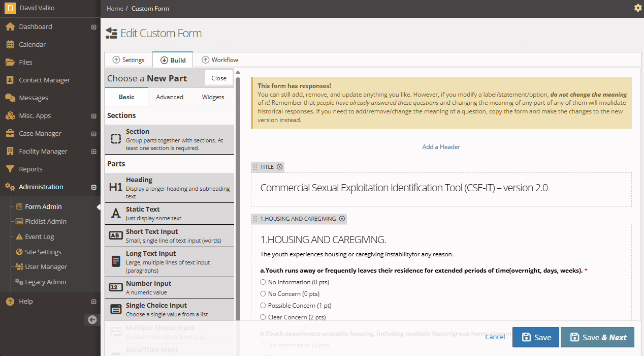The height and width of the screenshot is (356, 644).
Task: Expand the Dashboard menu in sidebar
Action: [93, 27]
